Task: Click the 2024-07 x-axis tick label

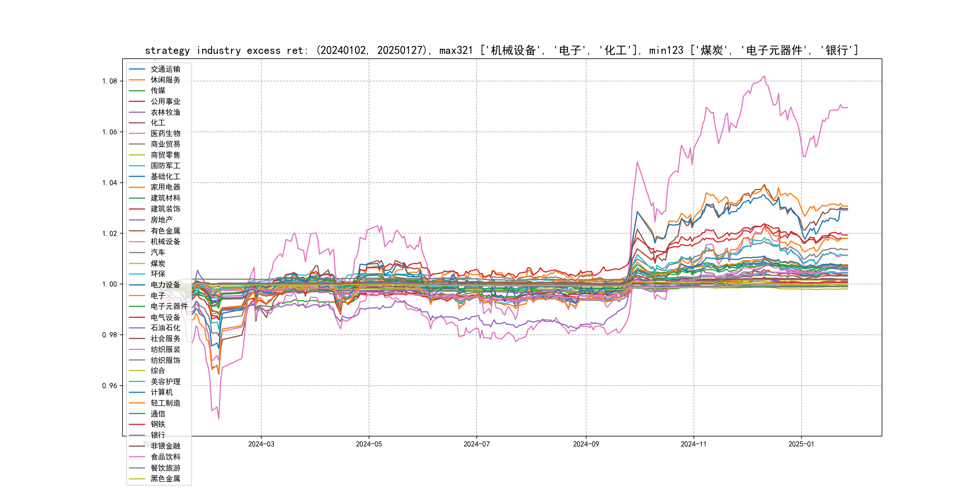Action: (x=476, y=444)
